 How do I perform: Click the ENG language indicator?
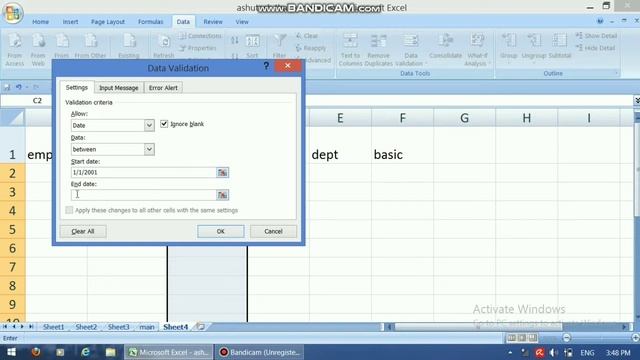(x=587, y=352)
